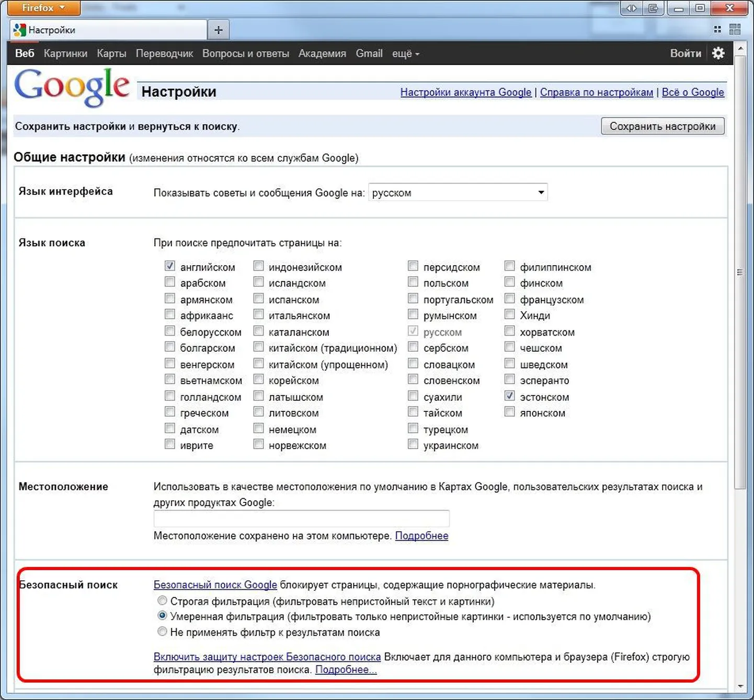Expand the interface language dropdown русском
The image size is (754, 700).
(458, 193)
